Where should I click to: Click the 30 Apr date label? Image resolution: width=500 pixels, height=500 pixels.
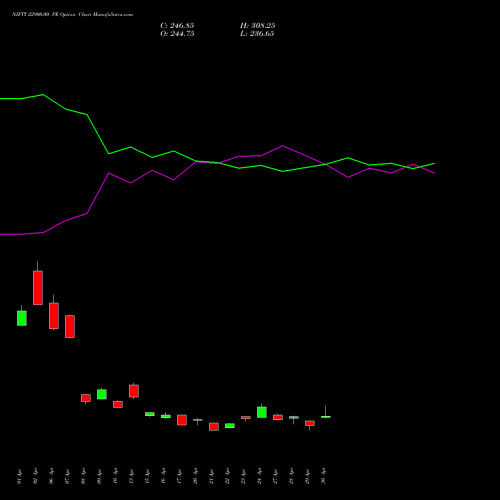323,476
